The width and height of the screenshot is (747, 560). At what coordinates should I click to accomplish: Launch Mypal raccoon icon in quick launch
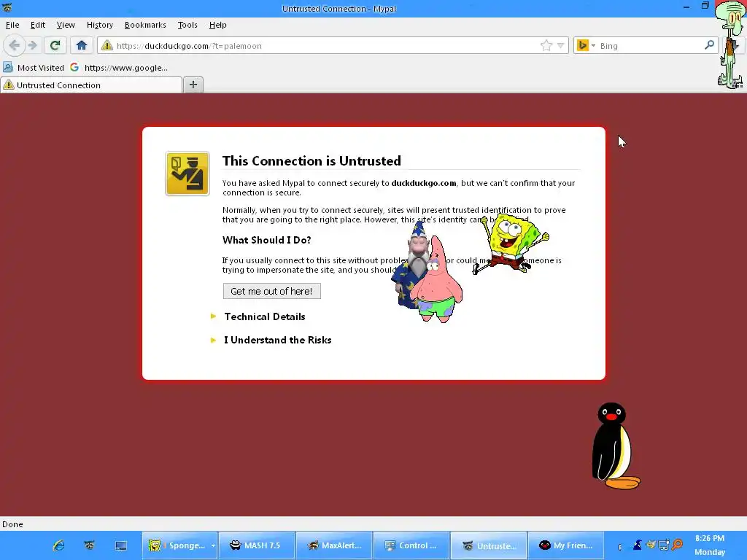point(89,545)
